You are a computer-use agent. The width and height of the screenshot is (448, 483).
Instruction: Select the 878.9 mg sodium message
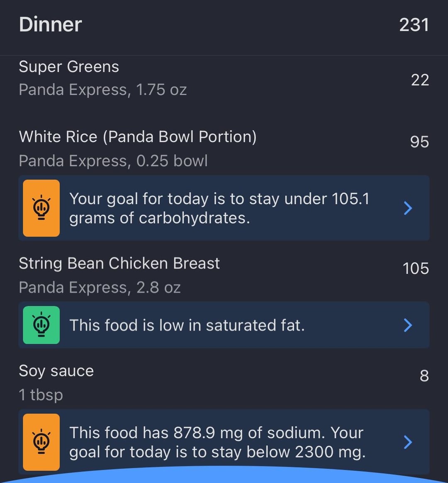[x=217, y=442]
